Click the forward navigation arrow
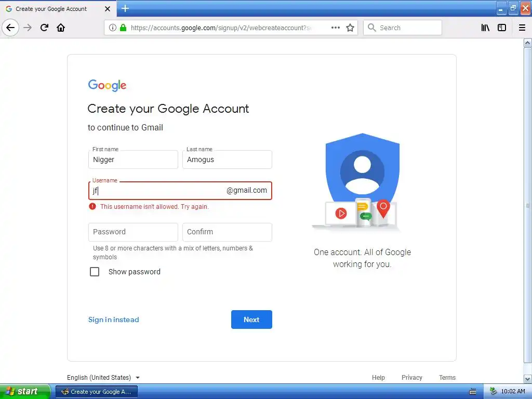532x399 pixels. click(28, 28)
